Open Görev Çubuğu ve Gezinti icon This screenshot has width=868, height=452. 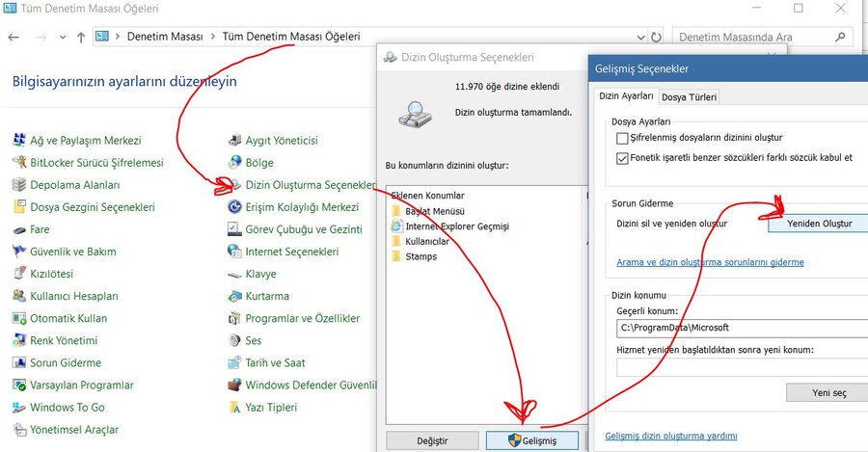pos(234,229)
